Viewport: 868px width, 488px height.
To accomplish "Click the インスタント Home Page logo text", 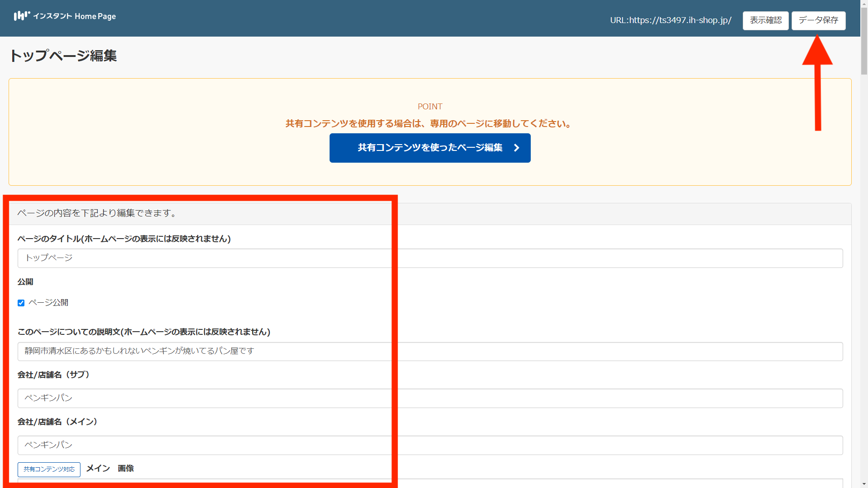I will pos(75,16).
